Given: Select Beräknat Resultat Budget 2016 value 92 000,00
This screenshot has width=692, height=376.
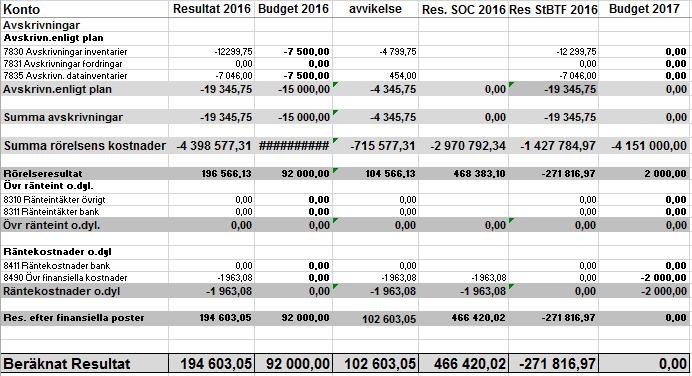Looking at the screenshot, I should [298, 364].
